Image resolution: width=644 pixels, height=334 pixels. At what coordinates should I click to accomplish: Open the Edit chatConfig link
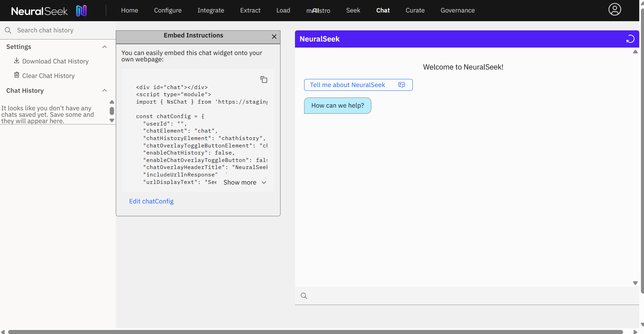(x=151, y=201)
